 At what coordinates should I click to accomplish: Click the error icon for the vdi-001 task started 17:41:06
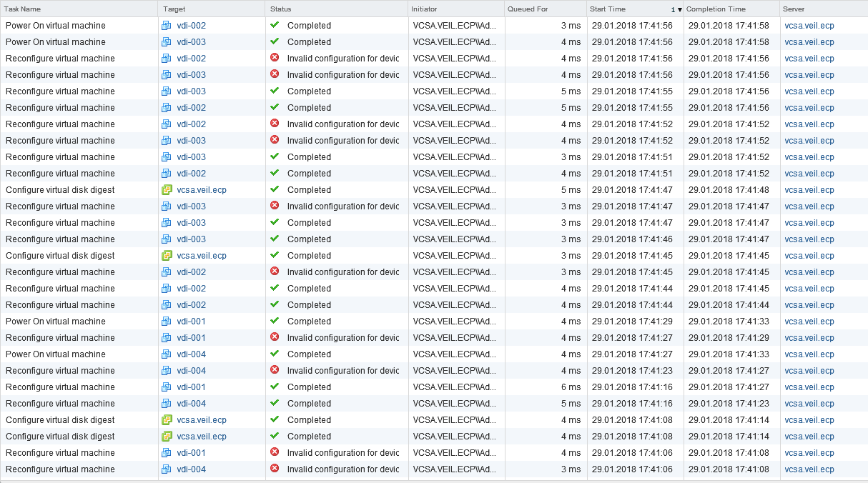[275, 453]
